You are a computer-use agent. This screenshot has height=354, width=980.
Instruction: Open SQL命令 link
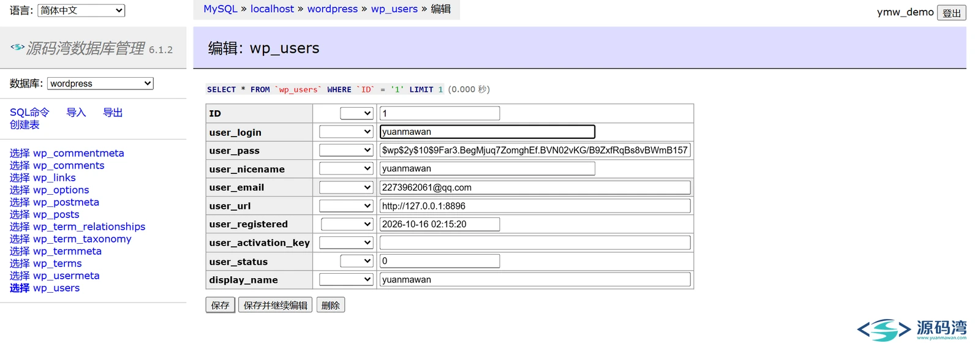29,113
